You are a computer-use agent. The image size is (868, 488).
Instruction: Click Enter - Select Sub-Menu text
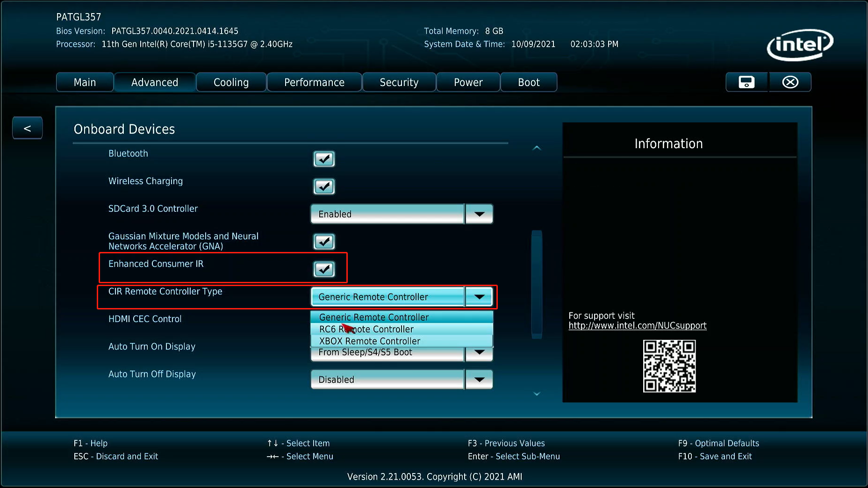514,456
